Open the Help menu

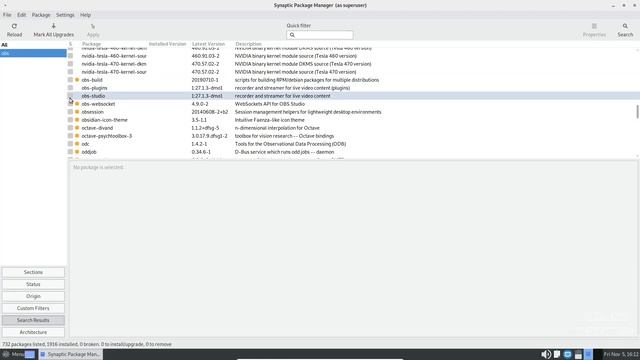[x=85, y=15]
